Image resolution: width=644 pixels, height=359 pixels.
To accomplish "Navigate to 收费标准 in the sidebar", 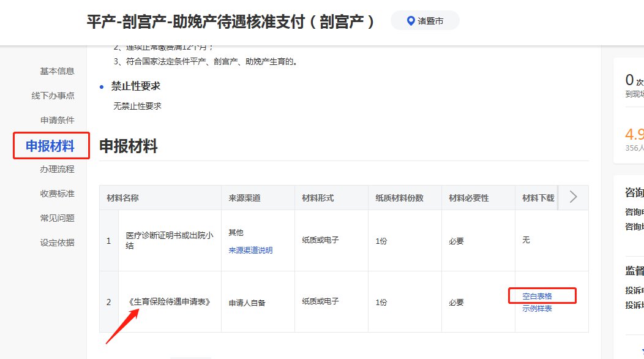I will 57,194.
